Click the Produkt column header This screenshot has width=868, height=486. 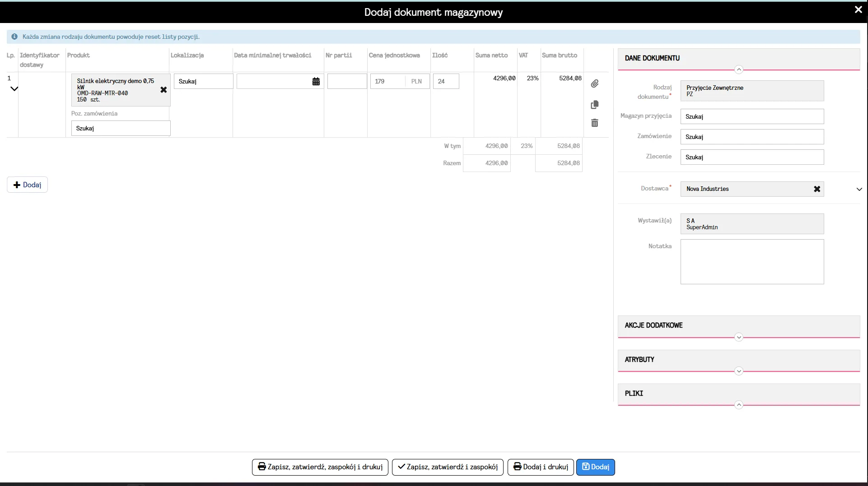pos(79,55)
